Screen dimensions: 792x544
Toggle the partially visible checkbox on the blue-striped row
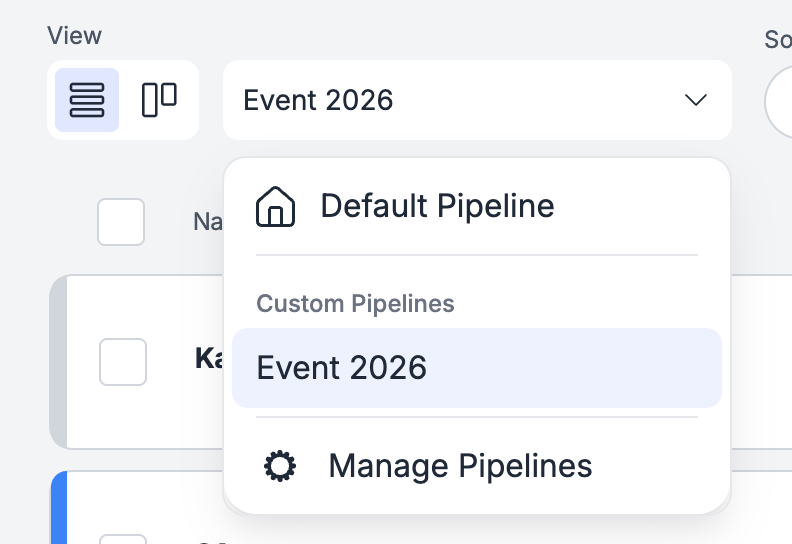[x=123, y=538]
